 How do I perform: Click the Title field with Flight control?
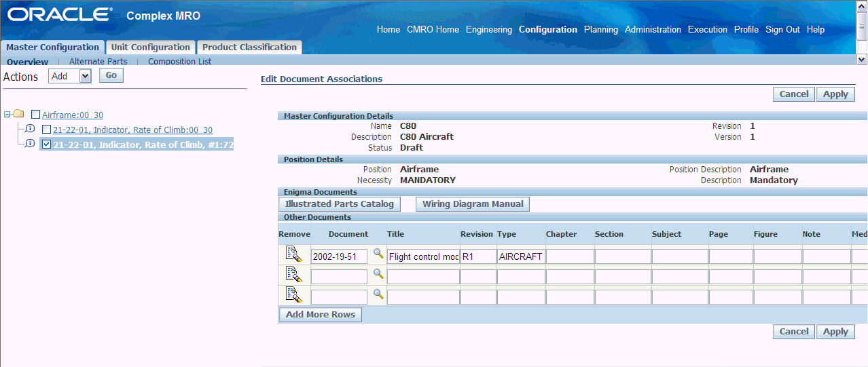423,256
